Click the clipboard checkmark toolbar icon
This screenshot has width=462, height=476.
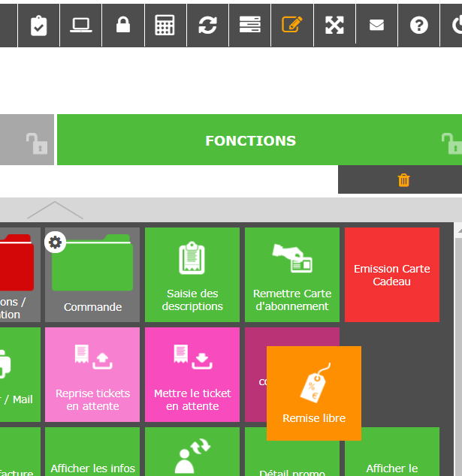tap(38, 25)
